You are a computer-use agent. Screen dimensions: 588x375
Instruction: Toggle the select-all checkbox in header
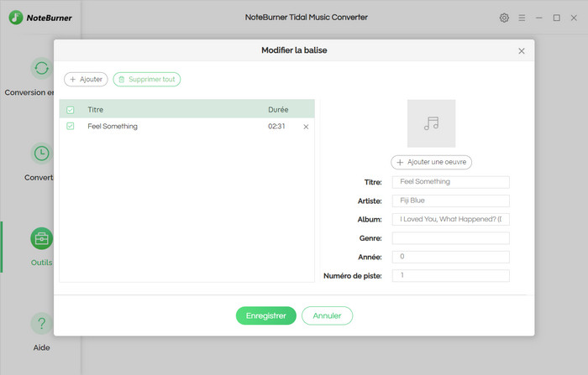coord(70,110)
